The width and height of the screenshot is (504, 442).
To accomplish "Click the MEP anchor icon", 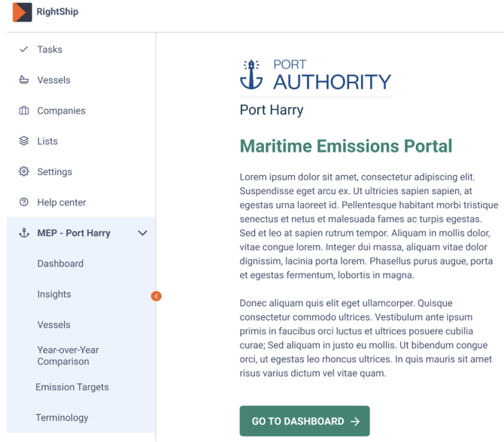I will coord(24,232).
